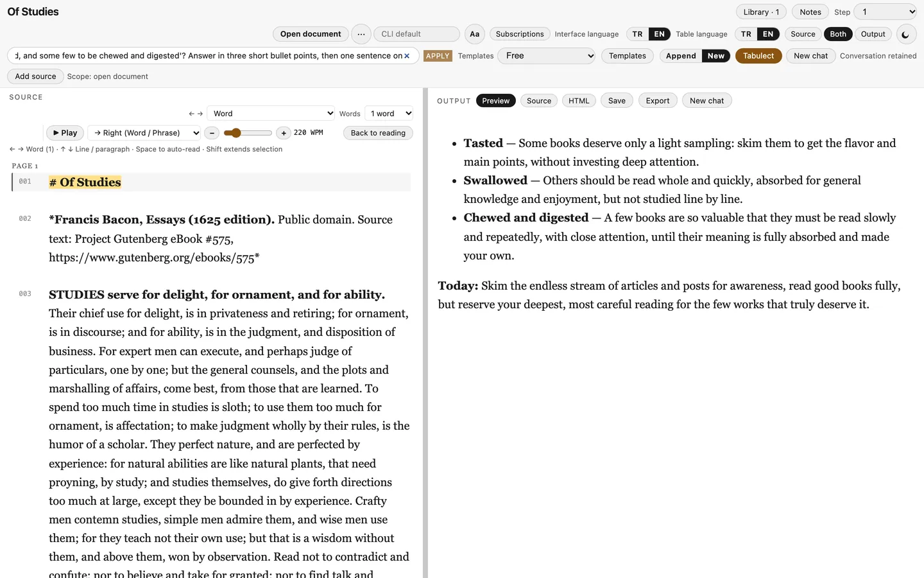This screenshot has width=924, height=578.
Task: Switch output to Preview tab
Action: (496, 101)
